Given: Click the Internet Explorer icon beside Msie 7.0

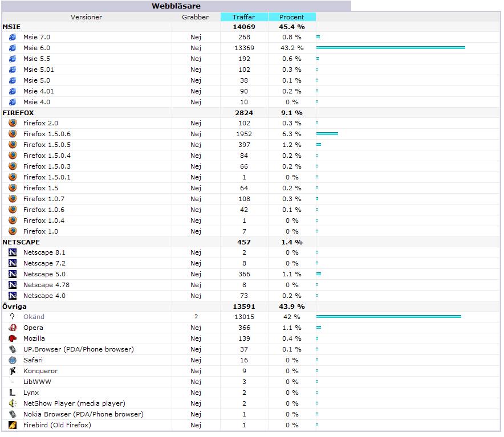Looking at the screenshot, I should (13, 37).
